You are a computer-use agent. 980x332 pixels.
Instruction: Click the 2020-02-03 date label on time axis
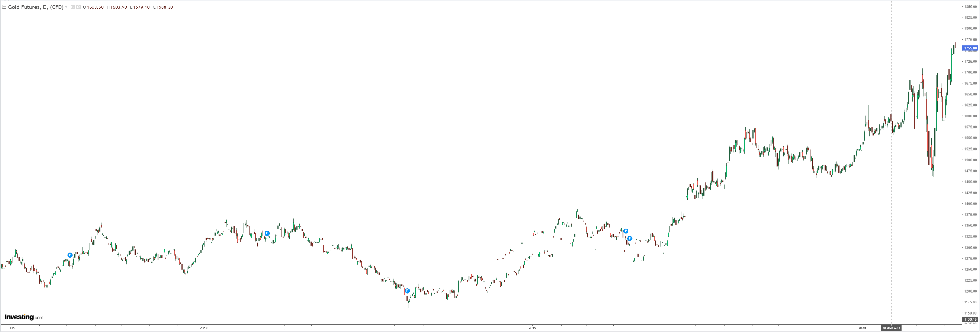click(891, 328)
